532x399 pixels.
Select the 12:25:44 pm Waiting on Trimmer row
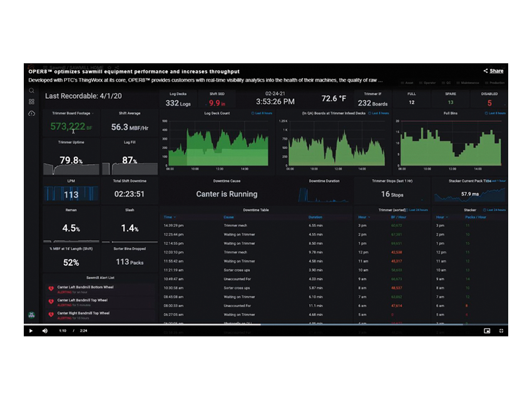click(x=256, y=234)
